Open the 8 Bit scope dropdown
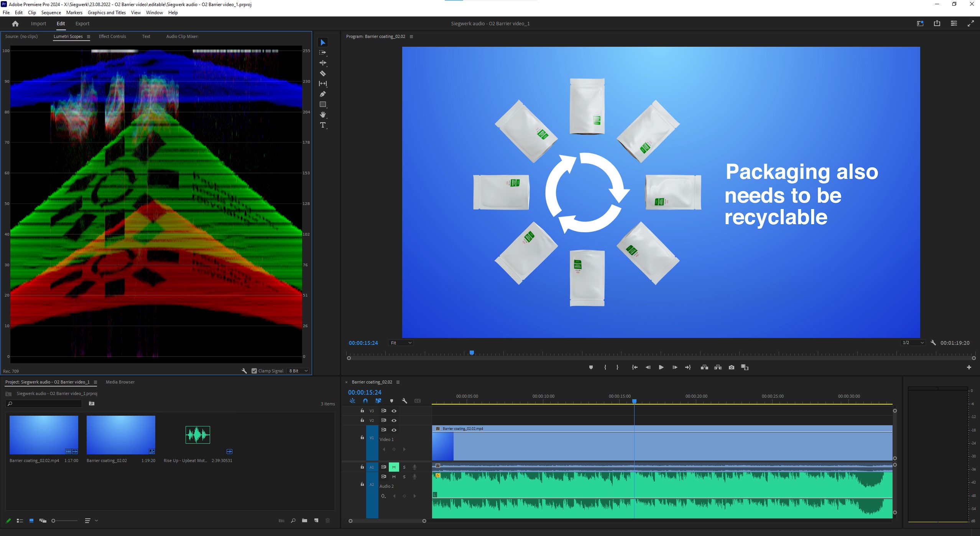980x536 pixels. coord(298,371)
